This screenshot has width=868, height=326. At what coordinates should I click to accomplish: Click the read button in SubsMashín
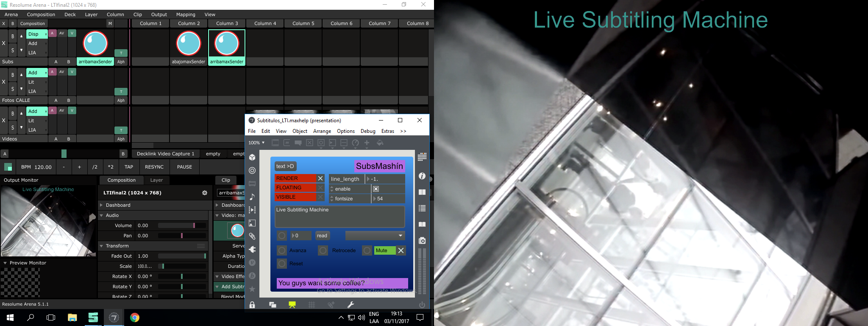point(322,236)
